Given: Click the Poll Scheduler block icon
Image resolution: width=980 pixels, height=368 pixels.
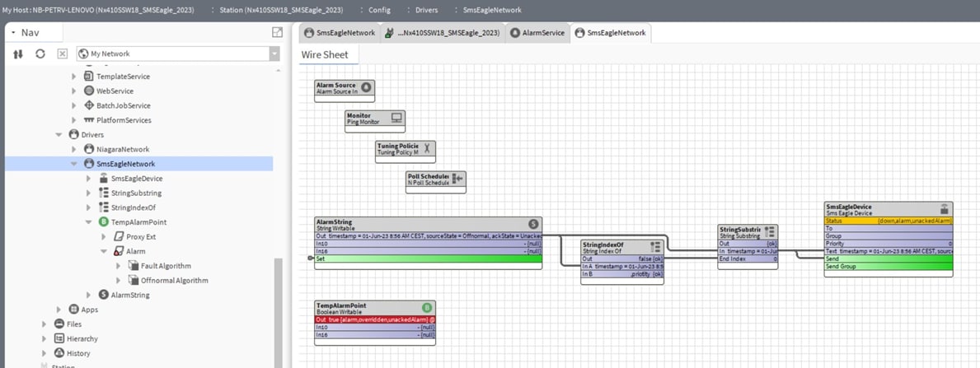Looking at the screenshot, I should 457,179.
